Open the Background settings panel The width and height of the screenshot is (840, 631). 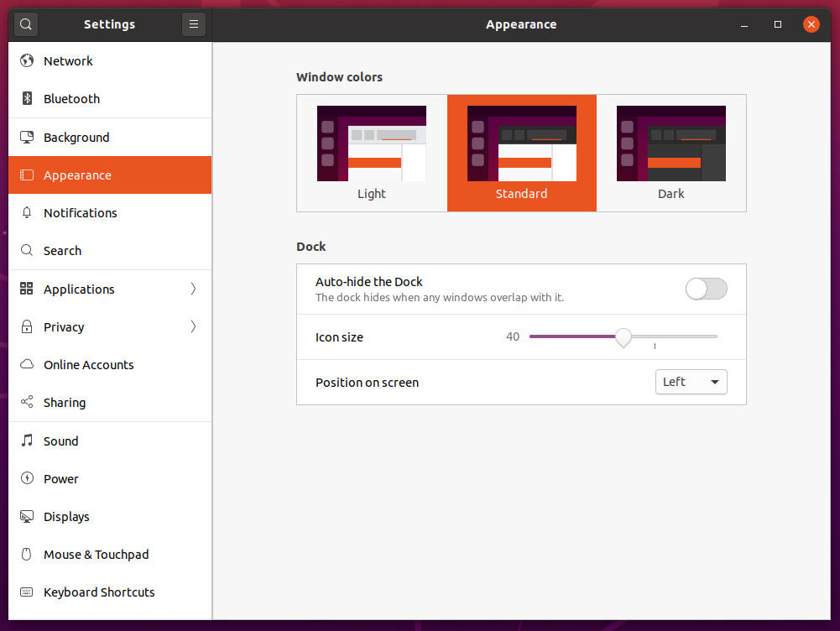coord(110,137)
